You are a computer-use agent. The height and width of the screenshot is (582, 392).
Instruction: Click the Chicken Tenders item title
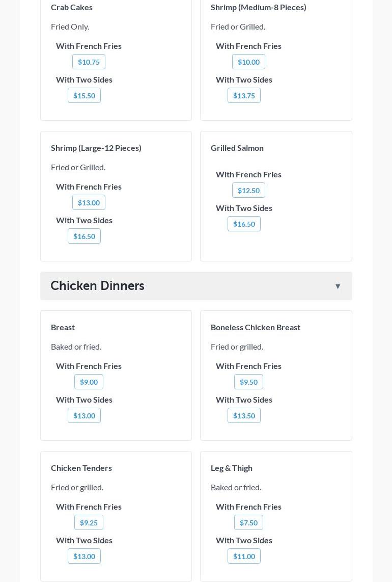(x=81, y=468)
